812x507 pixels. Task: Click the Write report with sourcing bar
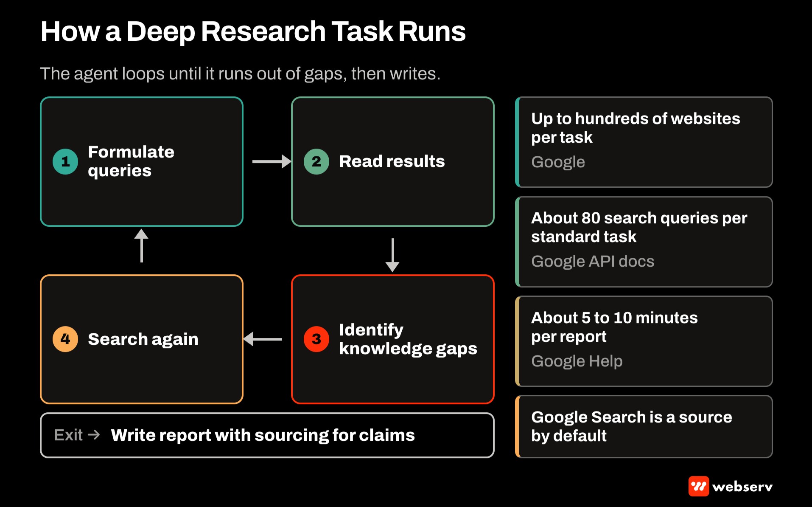267,435
